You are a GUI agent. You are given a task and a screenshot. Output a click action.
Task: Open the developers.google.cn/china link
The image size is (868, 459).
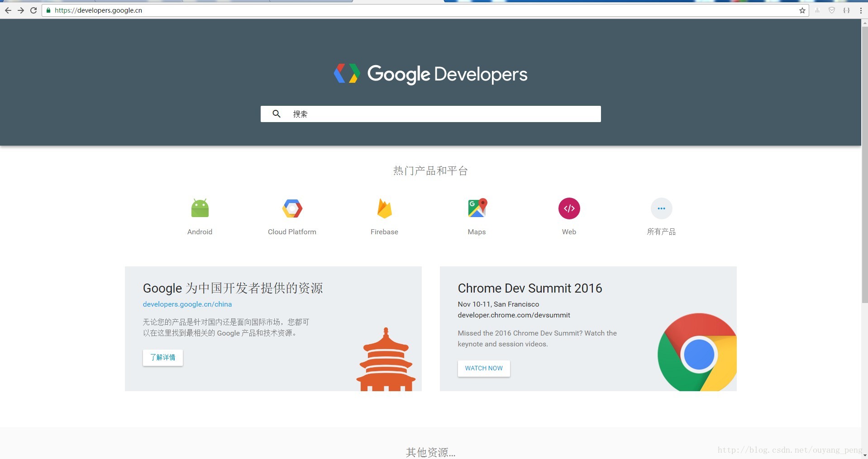click(187, 304)
